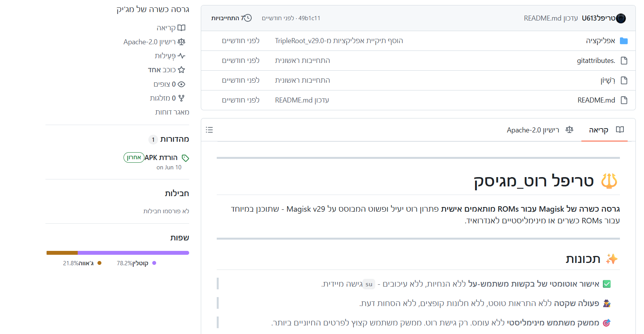Open latest commit message עדכן README.md
The width and height of the screenshot is (644, 334).
[x=551, y=18]
